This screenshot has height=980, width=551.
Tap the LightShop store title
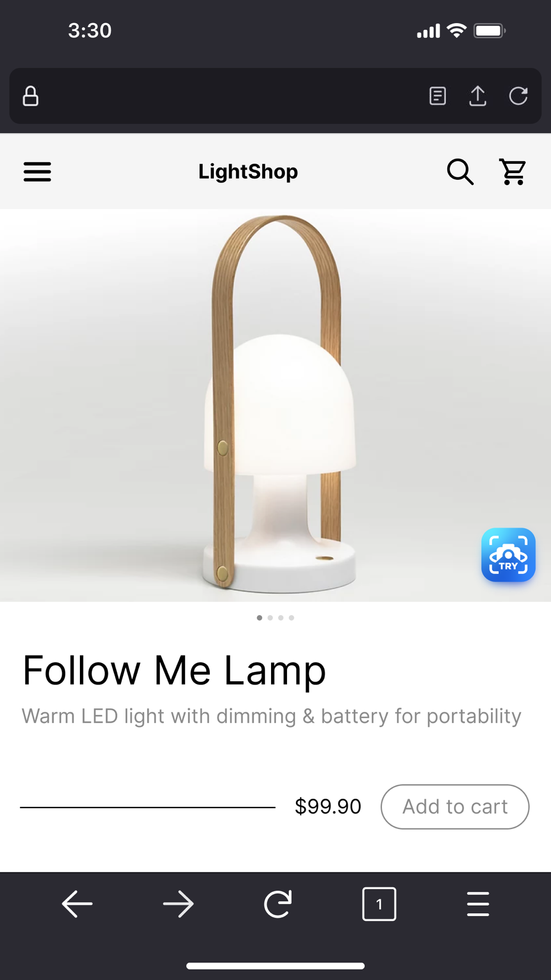click(x=248, y=171)
